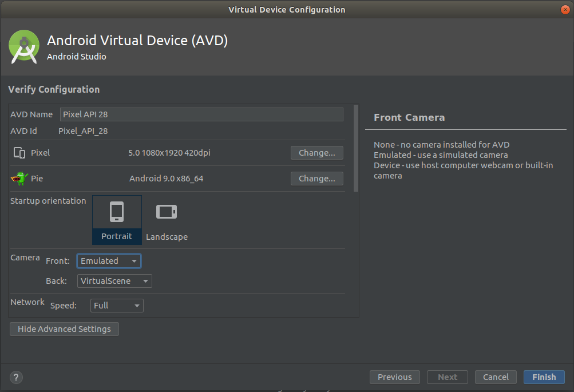Toggle startup orientation to Landscape

(x=166, y=220)
